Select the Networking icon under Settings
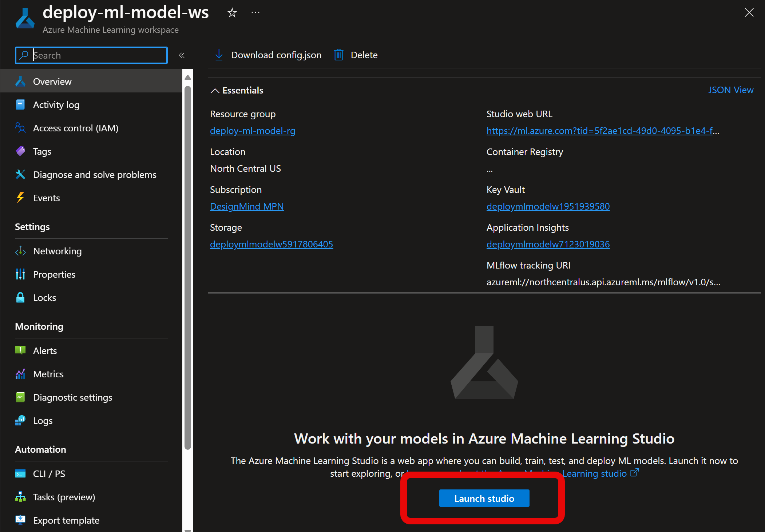Screen dimensions: 765x532 tap(20, 251)
